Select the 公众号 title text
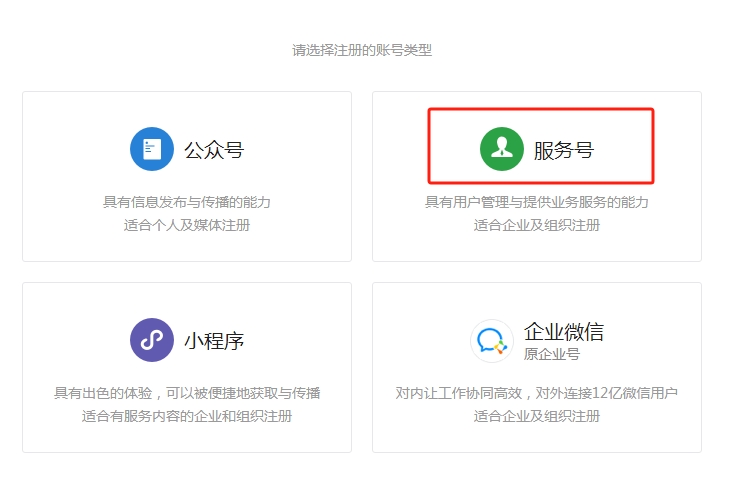Screen dimensions: 740x483 pyautogui.click(x=214, y=151)
